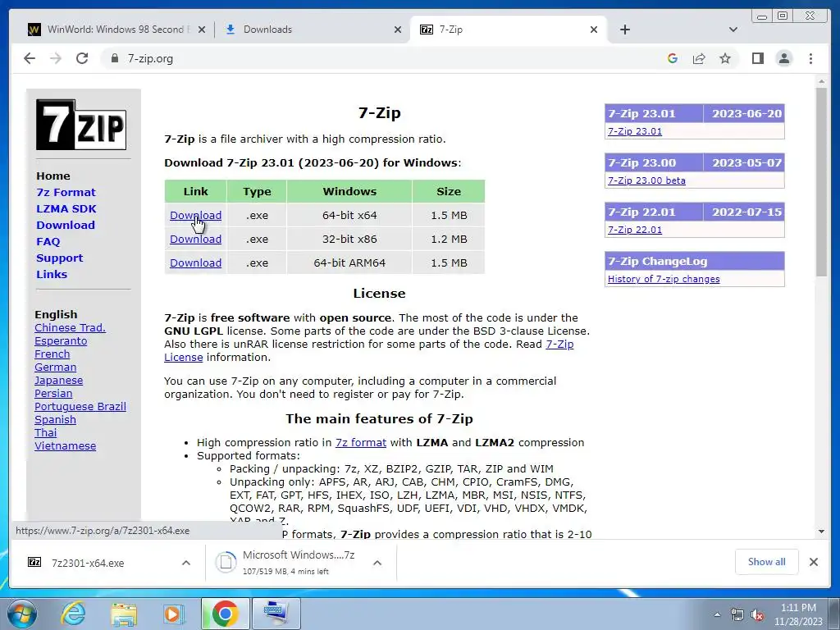Switch language to Spanish

click(55, 420)
